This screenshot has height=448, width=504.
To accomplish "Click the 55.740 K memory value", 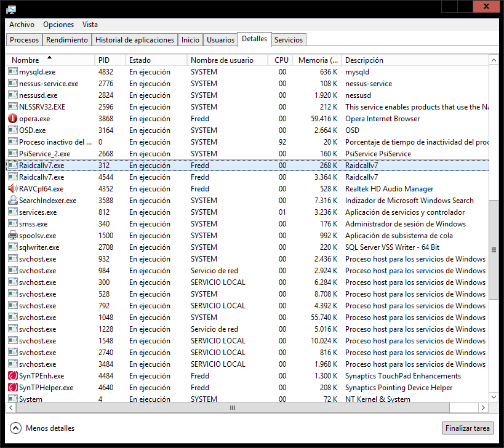I will tap(324, 317).
